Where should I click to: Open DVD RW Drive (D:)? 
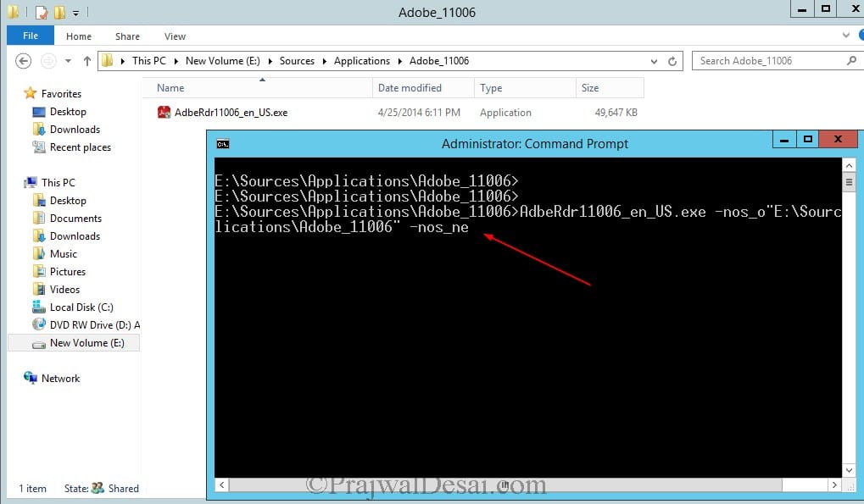(x=94, y=325)
